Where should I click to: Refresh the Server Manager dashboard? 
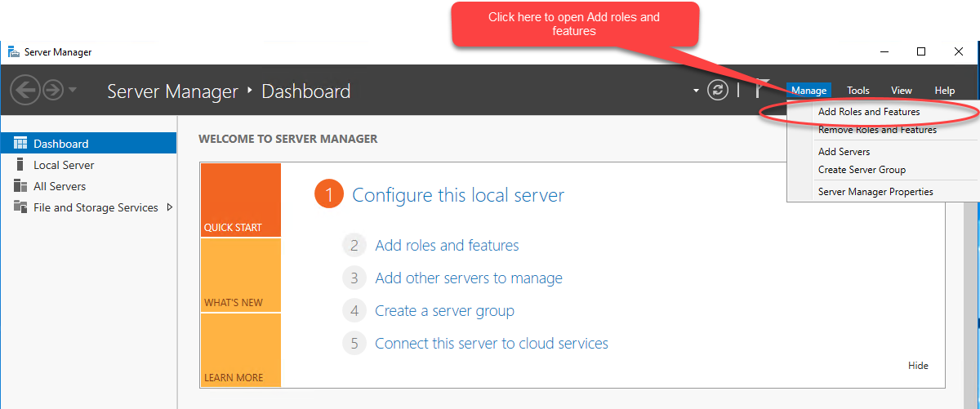718,90
